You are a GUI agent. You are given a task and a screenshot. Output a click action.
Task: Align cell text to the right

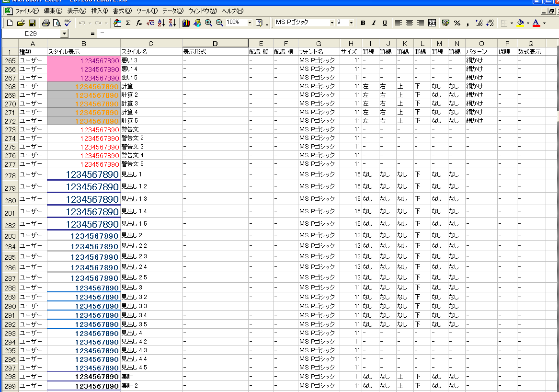421,23
